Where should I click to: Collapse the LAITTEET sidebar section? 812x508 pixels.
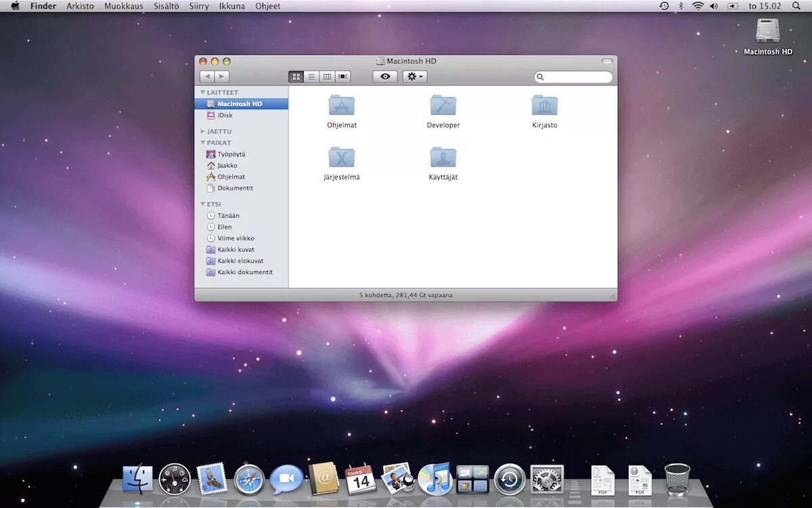pos(202,92)
